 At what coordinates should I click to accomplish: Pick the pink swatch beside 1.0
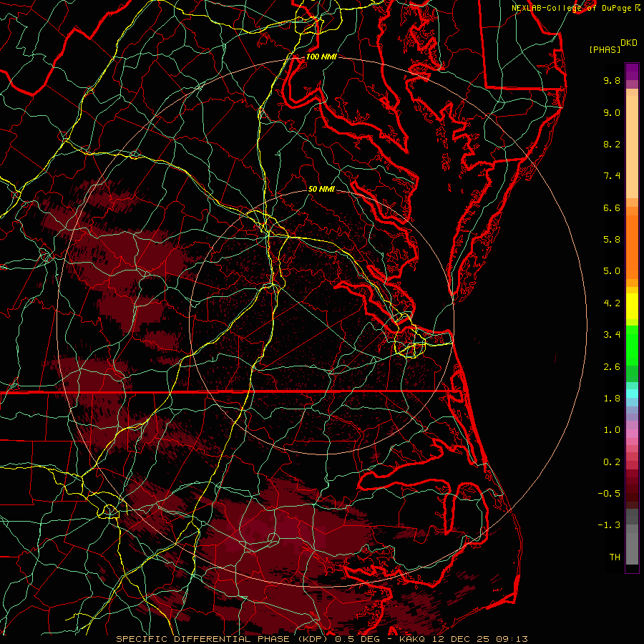(632, 434)
